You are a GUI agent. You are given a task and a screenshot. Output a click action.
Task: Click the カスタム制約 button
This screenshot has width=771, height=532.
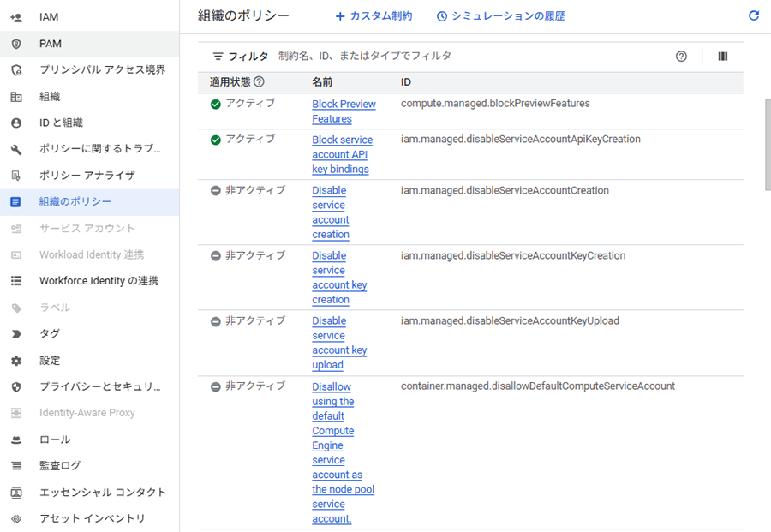tap(374, 16)
